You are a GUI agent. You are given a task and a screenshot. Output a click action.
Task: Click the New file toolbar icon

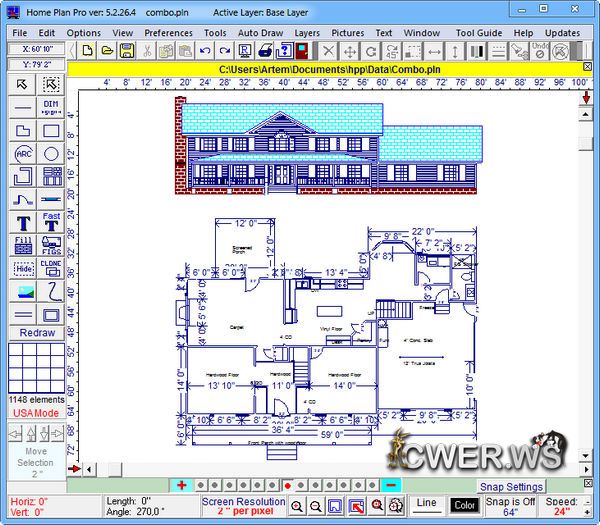87,51
